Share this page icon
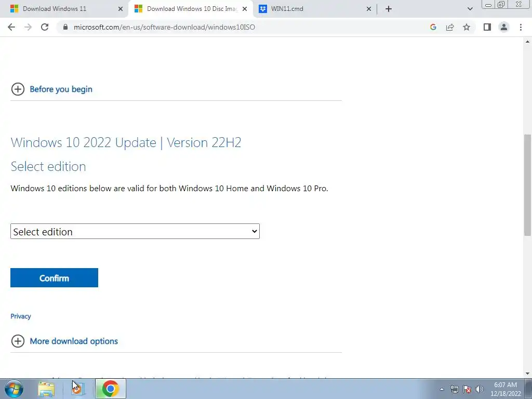 pyautogui.click(x=450, y=27)
